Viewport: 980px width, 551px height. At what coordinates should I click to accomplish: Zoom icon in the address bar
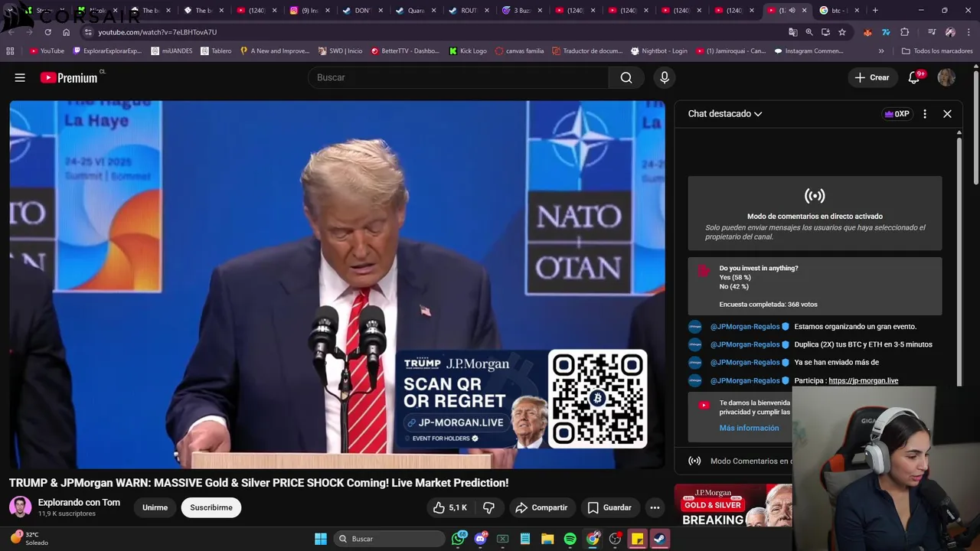point(809,32)
